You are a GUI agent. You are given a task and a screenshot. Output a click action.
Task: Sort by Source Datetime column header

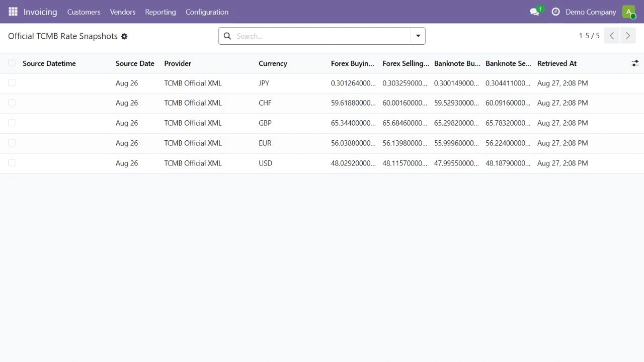coord(49,63)
